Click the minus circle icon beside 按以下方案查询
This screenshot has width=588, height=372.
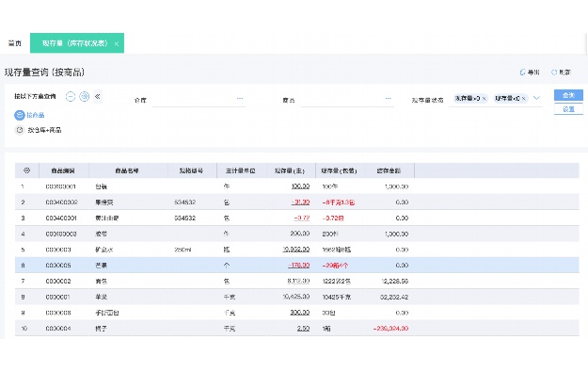pos(71,96)
